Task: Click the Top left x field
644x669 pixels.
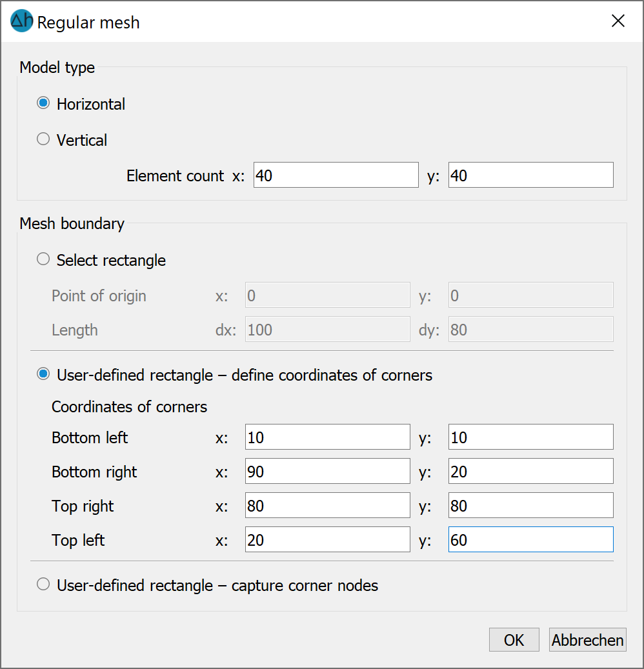Action: [328, 539]
